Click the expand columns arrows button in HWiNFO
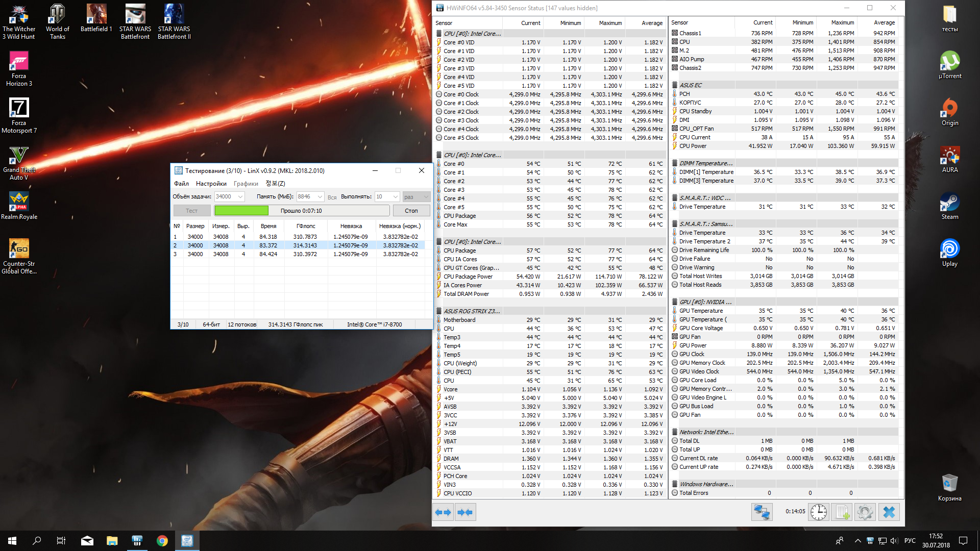This screenshot has height=551, width=980. coord(443,512)
